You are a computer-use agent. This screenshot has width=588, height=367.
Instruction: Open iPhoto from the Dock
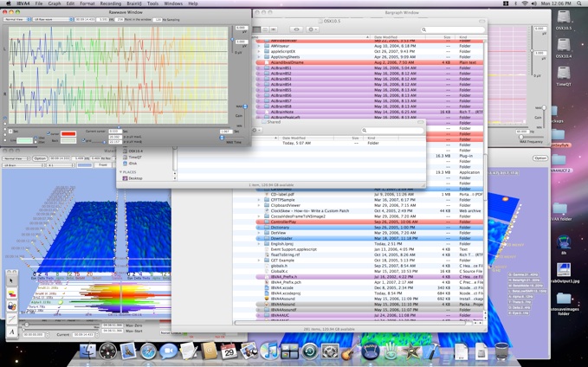point(249,351)
